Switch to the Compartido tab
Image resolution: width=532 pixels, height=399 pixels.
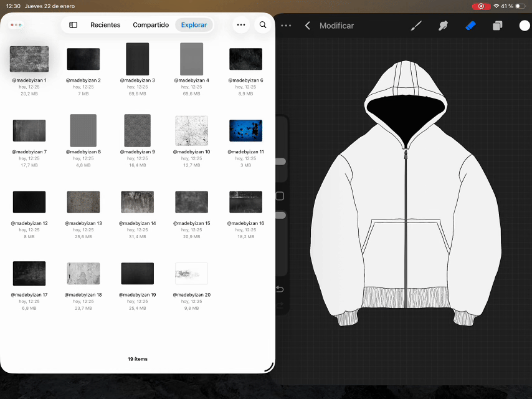click(x=151, y=25)
